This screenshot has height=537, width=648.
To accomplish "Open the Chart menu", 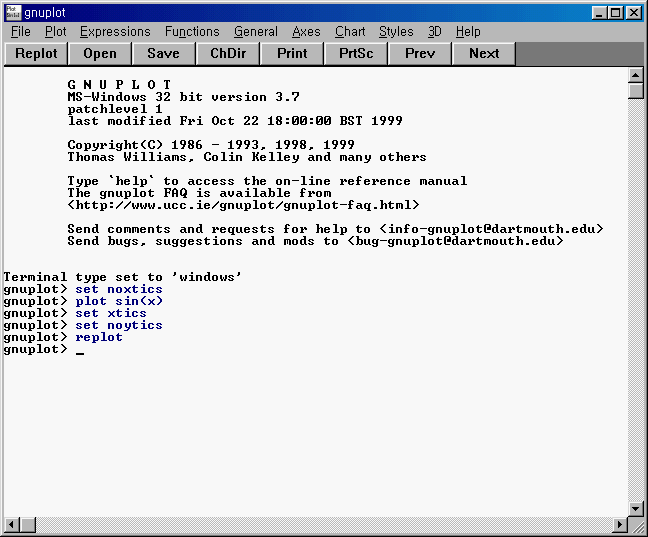I will click(350, 31).
